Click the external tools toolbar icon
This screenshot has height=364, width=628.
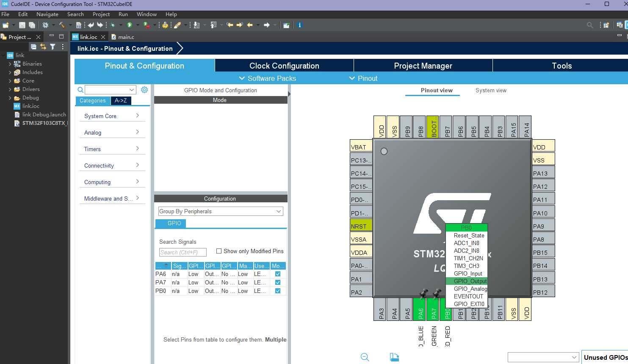(x=146, y=25)
